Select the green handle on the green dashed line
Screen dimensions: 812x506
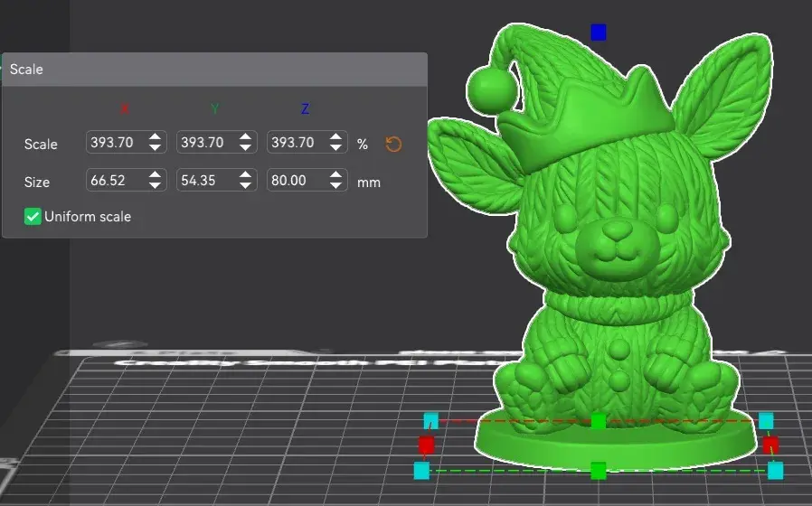tap(598, 470)
